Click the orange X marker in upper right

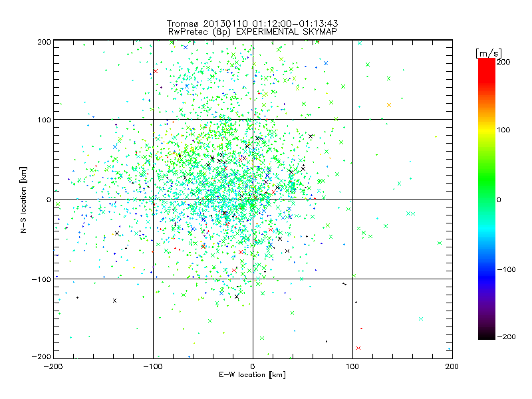point(389,105)
